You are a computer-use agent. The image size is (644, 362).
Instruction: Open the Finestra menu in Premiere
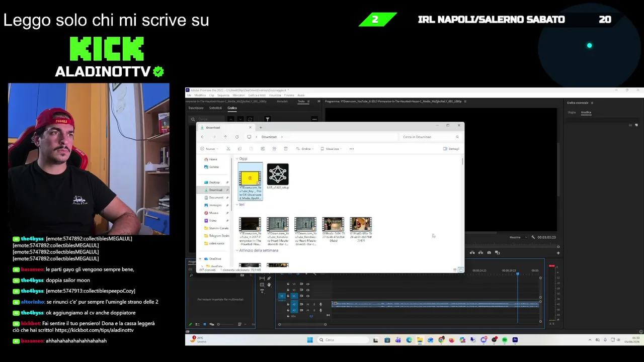pos(289,95)
